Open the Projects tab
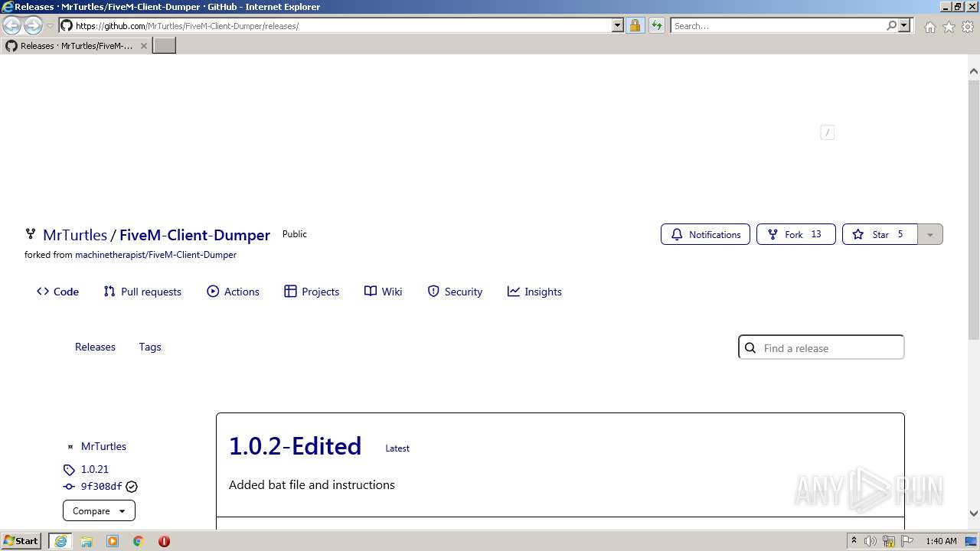Screen dimensions: 980x551 (312, 292)
